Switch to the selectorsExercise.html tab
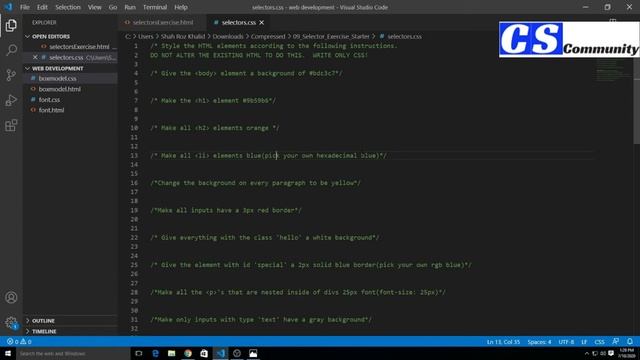The image size is (640, 360). tap(162, 22)
